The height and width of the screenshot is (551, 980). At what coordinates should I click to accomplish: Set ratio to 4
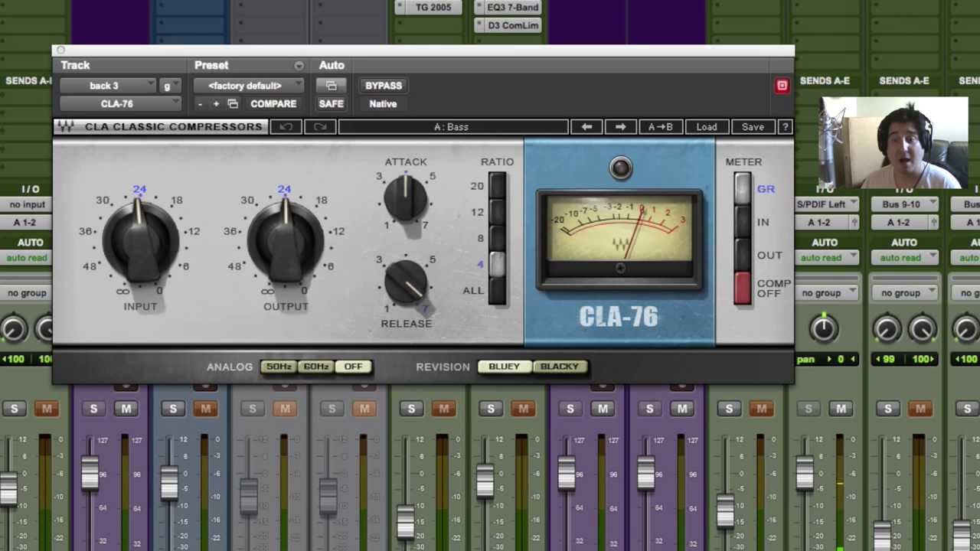[497, 264]
